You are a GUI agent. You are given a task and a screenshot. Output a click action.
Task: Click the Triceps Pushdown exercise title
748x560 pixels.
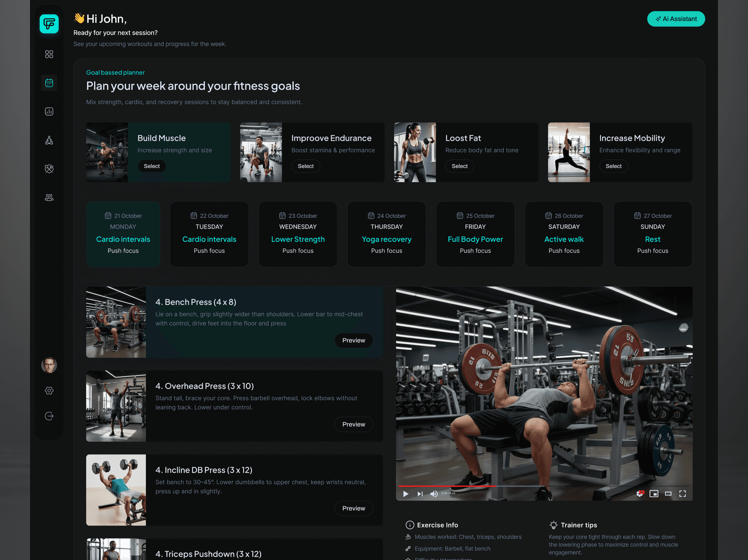[209, 554]
